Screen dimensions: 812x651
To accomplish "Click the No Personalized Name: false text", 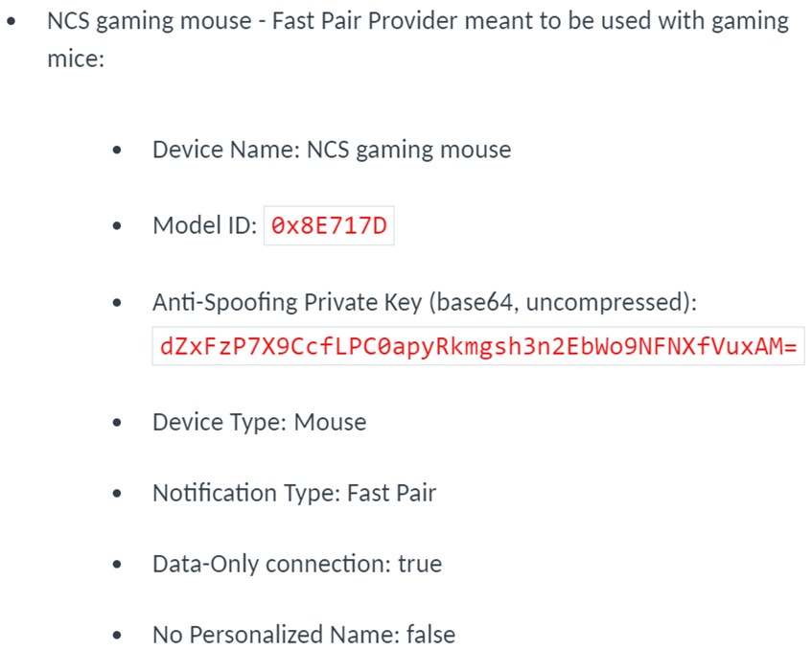I will click(304, 635).
